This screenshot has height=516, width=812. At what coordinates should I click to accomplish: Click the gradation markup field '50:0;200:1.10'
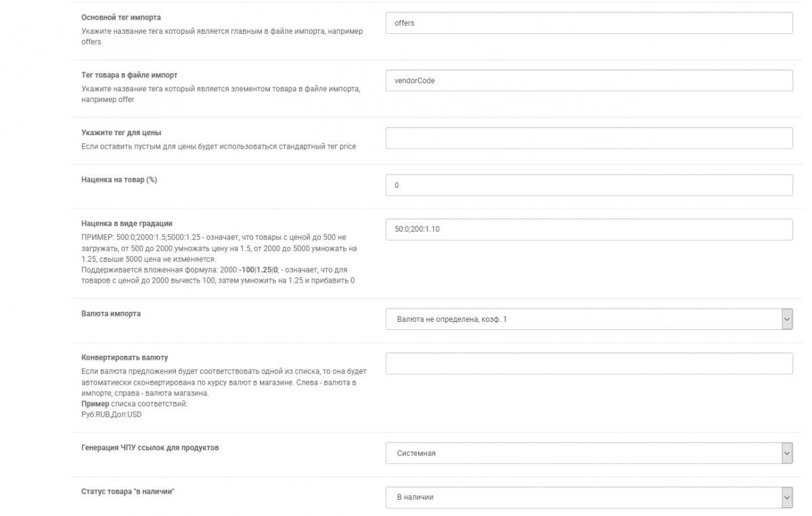coord(589,229)
